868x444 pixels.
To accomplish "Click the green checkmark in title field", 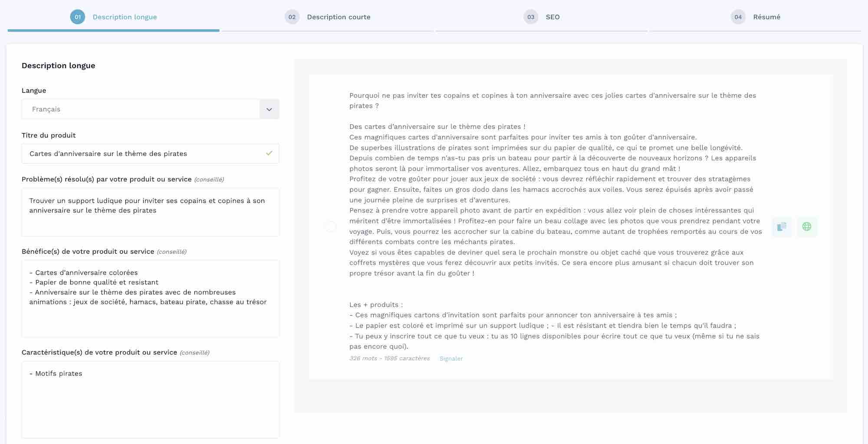I will (x=268, y=153).
